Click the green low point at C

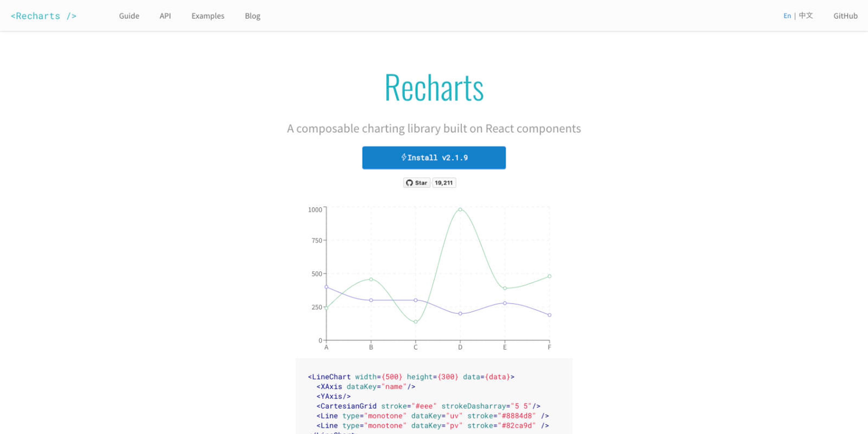(x=415, y=322)
